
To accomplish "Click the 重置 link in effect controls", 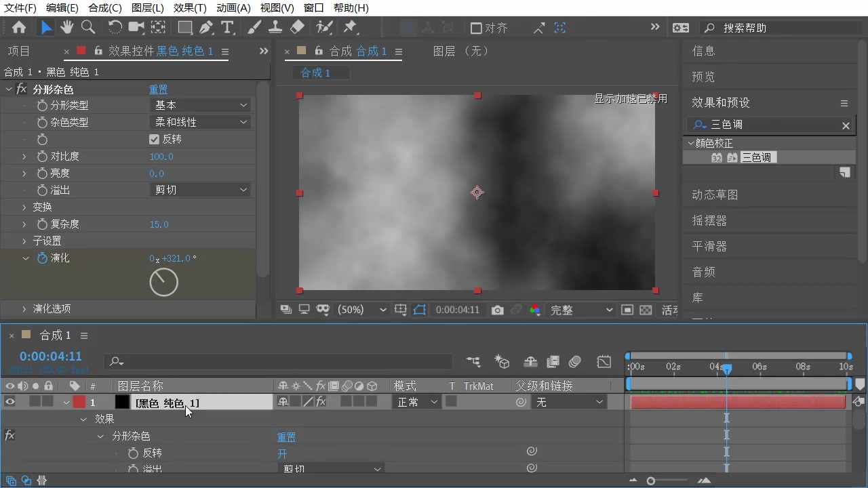I will point(159,89).
